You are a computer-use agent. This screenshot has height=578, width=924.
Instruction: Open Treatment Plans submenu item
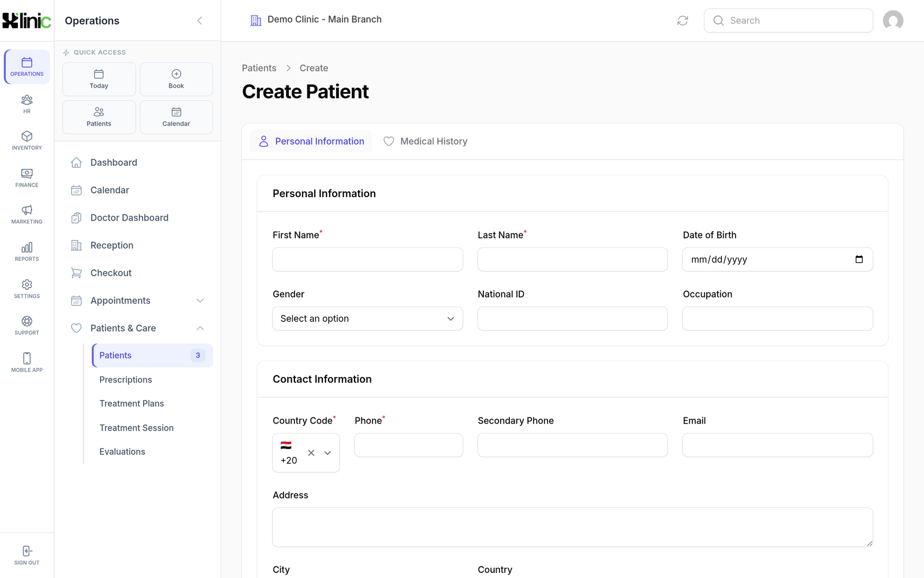(152, 403)
